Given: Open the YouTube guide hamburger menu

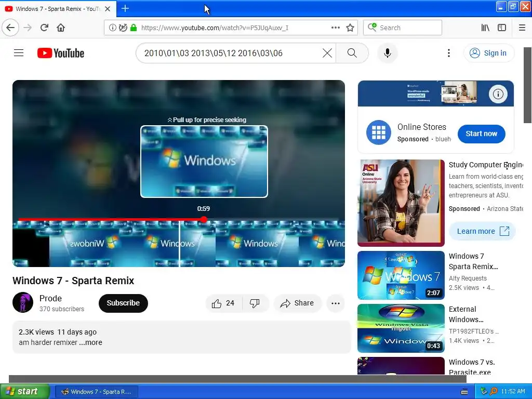Looking at the screenshot, I should (x=19, y=53).
